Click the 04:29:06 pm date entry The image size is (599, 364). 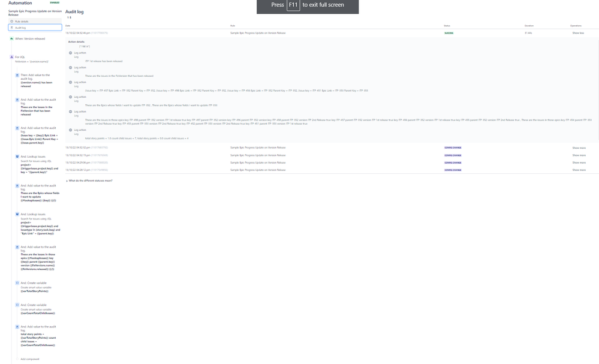(x=78, y=163)
